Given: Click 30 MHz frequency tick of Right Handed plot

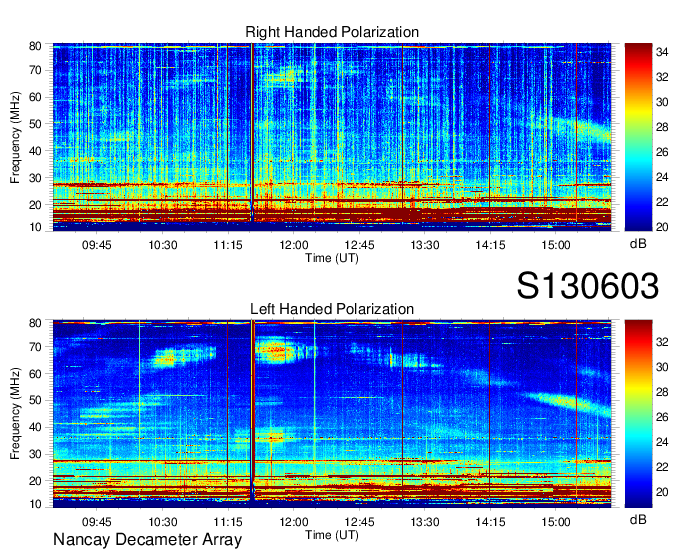Looking at the screenshot, I should point(35,178).
